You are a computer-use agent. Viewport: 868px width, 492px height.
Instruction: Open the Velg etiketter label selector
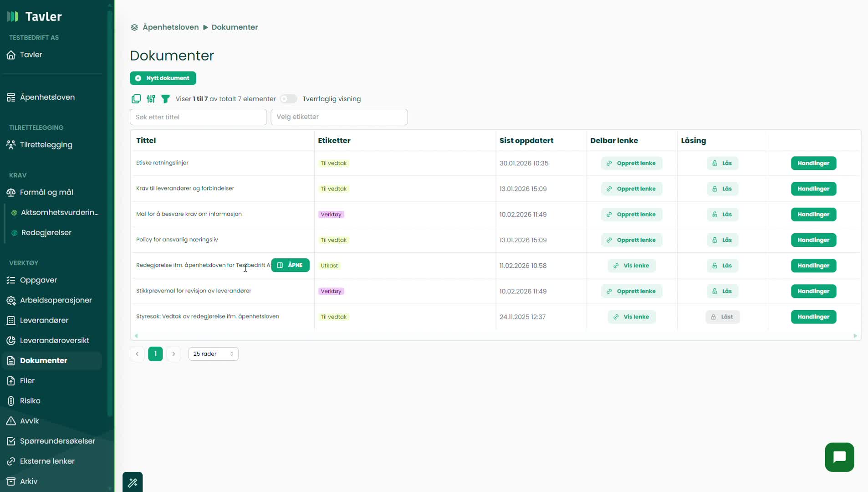339,117
